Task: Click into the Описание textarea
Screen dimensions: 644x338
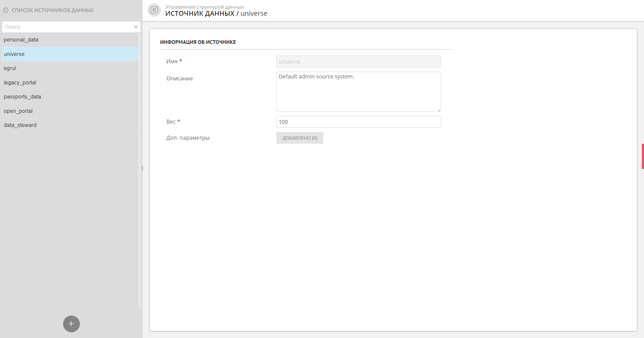Action: coord(359,92)
